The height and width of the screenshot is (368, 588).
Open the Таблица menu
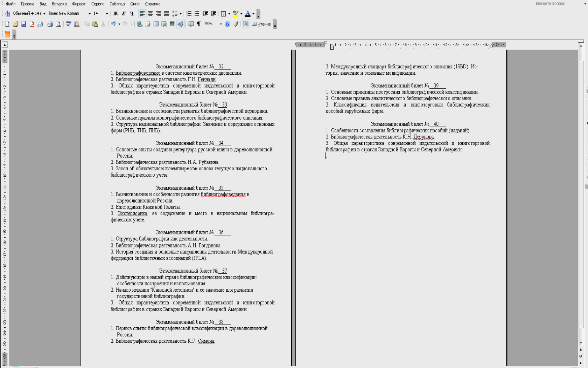click(117, 4)
